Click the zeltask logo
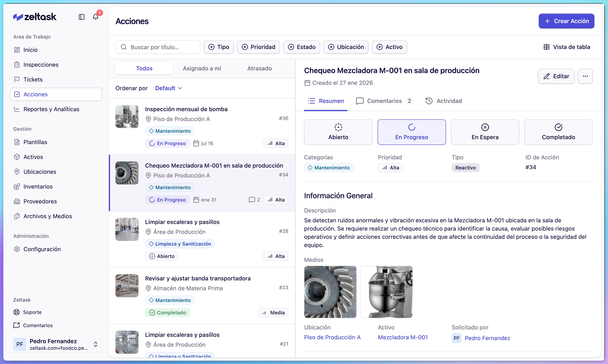 (x=35, y=17)
